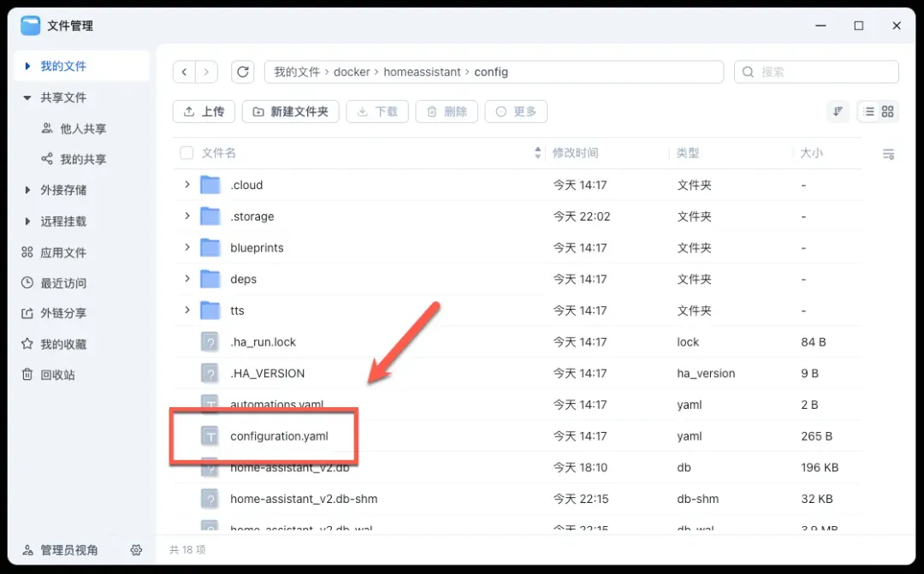Collapse the 共享文件 sidebar section

pyautogui.click(x=27, y=98)
